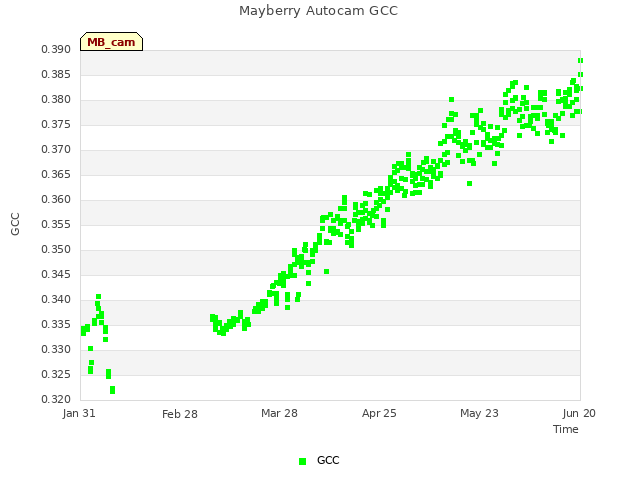Click the Jun 20 axis label

click(579, 413)
